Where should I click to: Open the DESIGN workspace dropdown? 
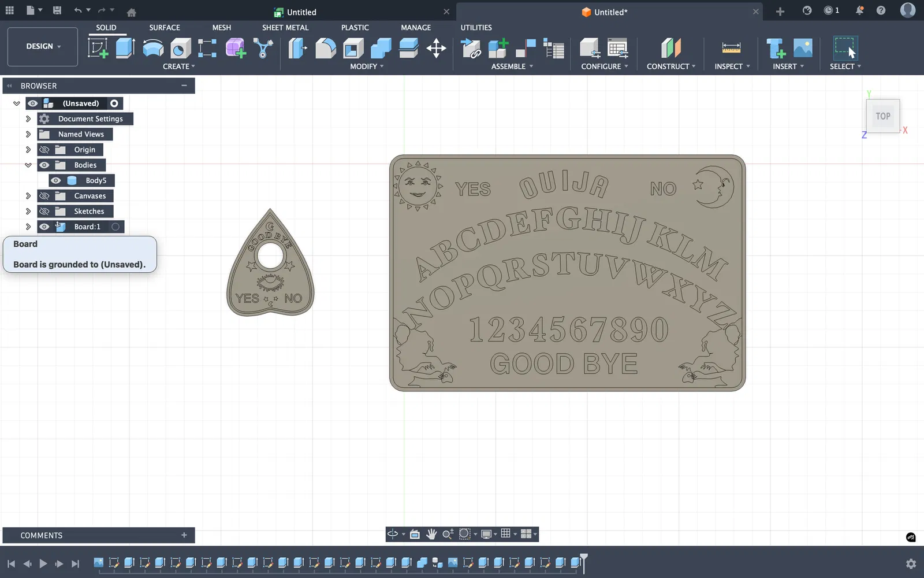(43, 46)
